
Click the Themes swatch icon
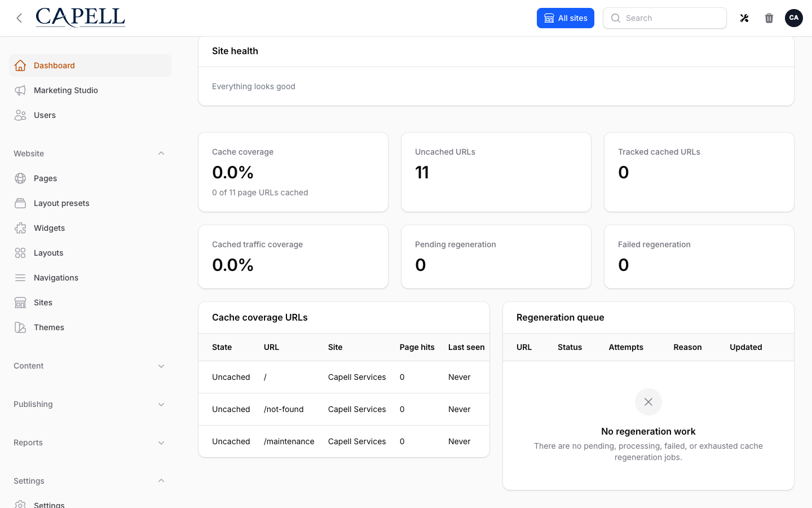pos(20,327)
